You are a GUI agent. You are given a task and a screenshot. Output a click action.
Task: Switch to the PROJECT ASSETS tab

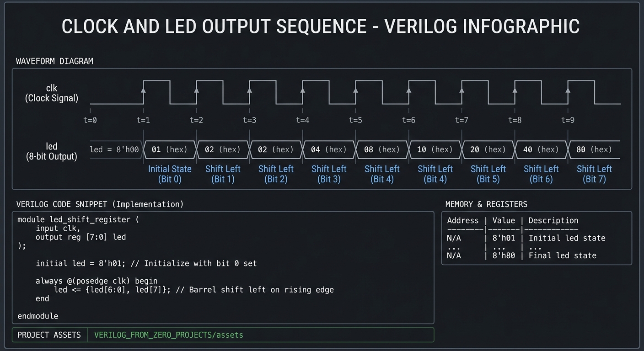[x=49, y=335]
